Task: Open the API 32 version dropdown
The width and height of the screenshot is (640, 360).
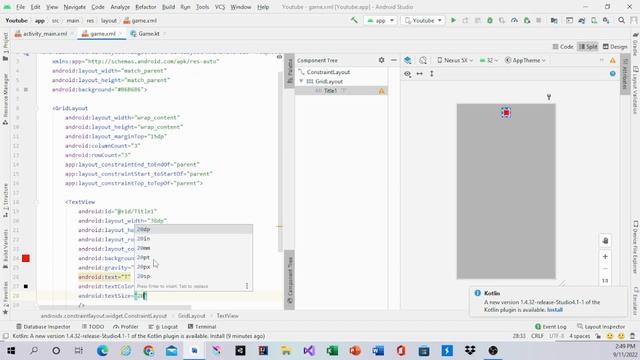Action: pos(489,60)
